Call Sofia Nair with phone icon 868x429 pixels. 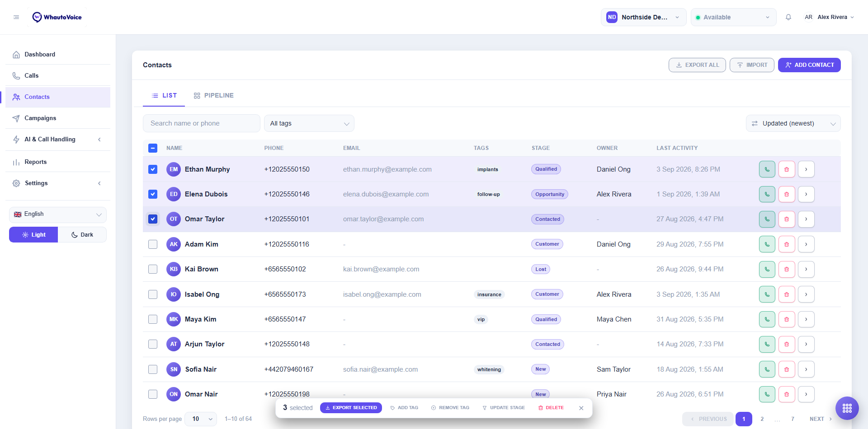point(767,369)
